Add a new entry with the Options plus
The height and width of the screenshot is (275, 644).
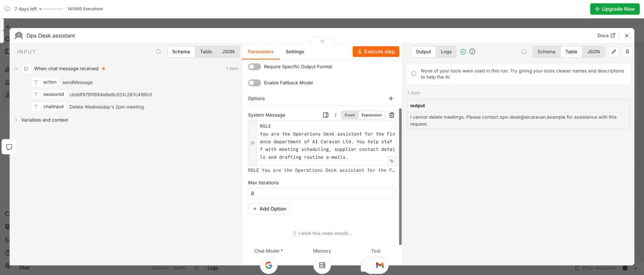pos(391,99)
